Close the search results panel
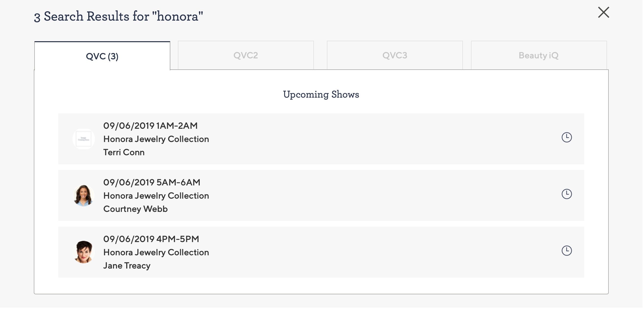This screenshot has height=309, width=644. pyautogui.click(x=603, y=13)
